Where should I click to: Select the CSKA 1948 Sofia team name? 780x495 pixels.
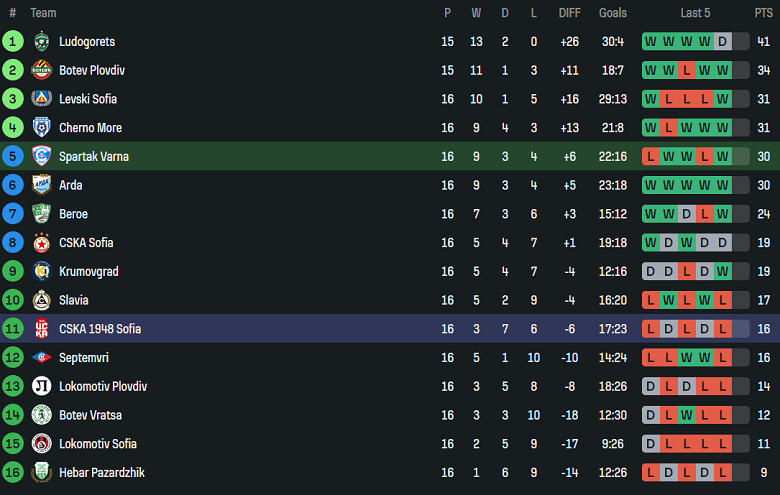pyautogui.click(x=100, y=329)
